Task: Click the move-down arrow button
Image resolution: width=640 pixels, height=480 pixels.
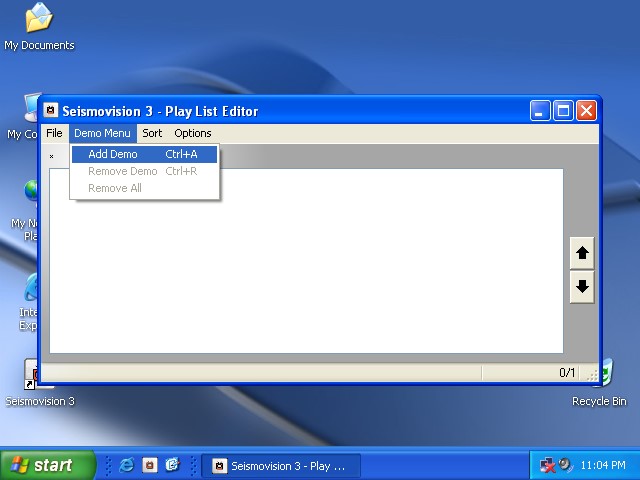Action: pos(582,287)
